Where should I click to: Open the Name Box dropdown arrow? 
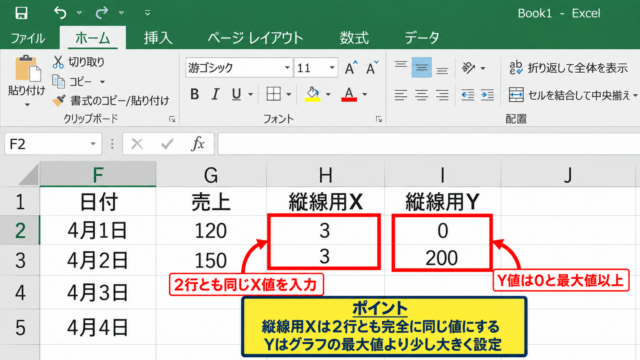(x=93, y=144)
